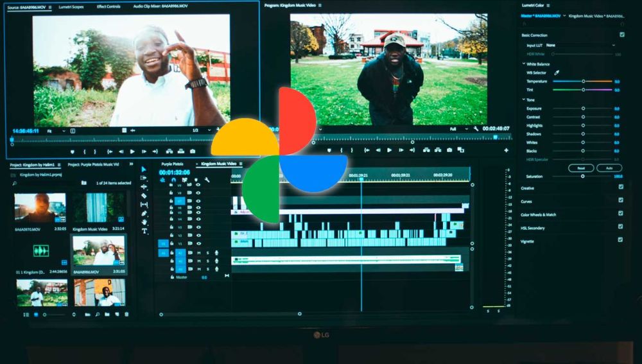Select the Type tool

click(144, 231)
